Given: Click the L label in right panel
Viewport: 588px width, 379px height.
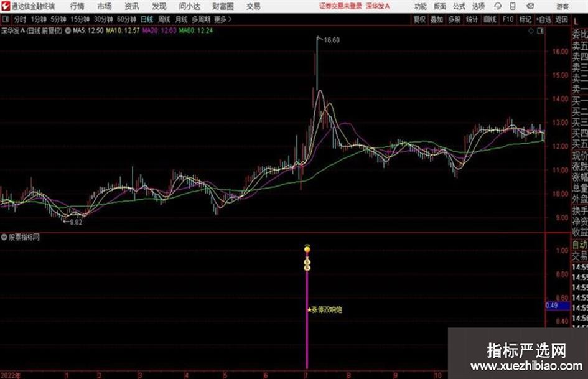Looking at the screenshot, I should (x=576, y=22).
